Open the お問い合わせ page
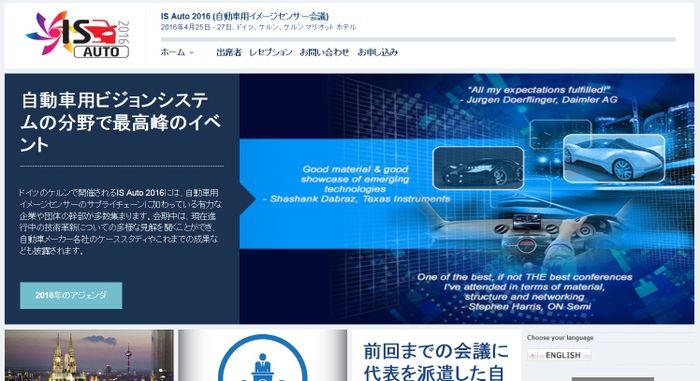This screenshot has width=700, height=381. tap(325, 52)
